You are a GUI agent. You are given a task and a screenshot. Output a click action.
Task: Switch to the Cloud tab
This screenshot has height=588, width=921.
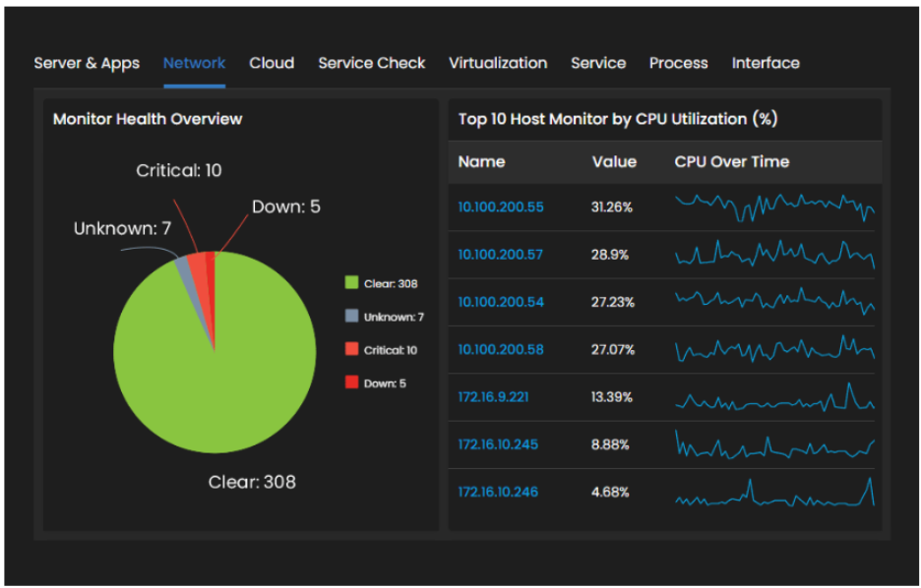pos(272,63)
